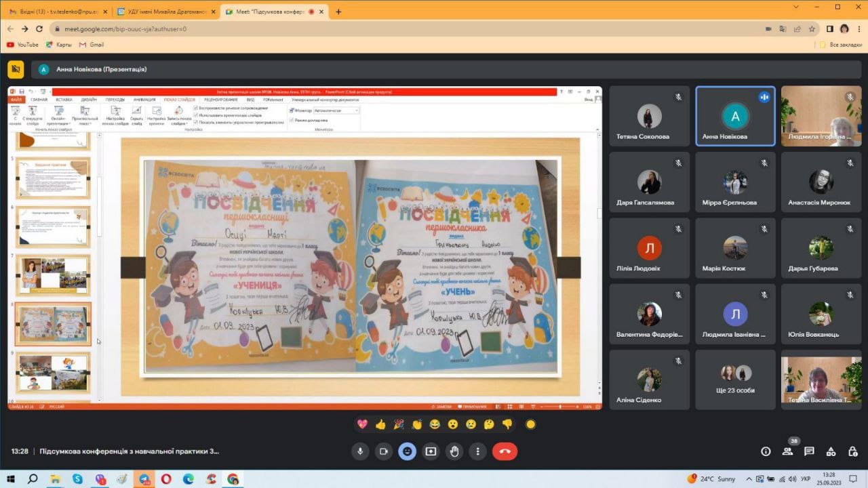
Task: Switch to the УДУ імені Михайла Драгоманова tab
Action: pyautogui.click(x=165, y=12)
